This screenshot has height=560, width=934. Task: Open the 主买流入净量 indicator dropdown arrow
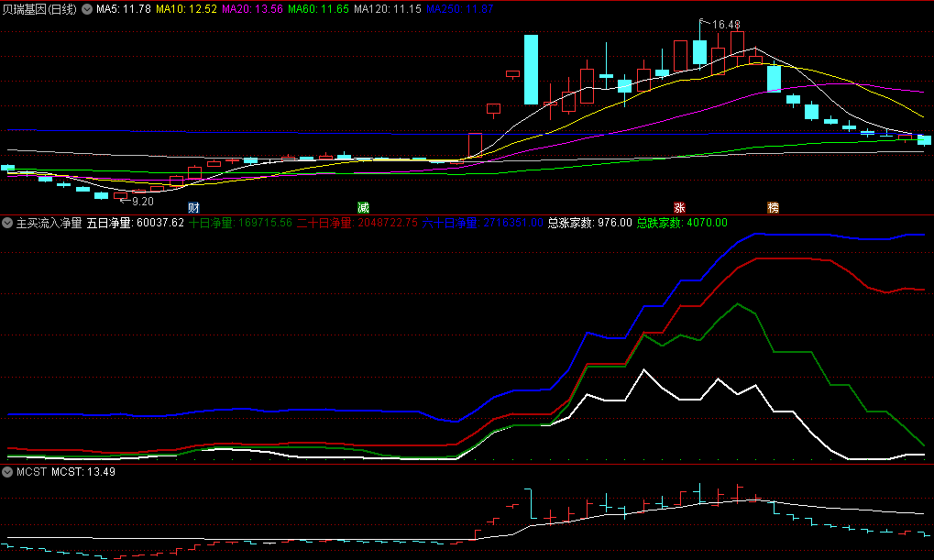pyautogui.click(x=7, y=223)
